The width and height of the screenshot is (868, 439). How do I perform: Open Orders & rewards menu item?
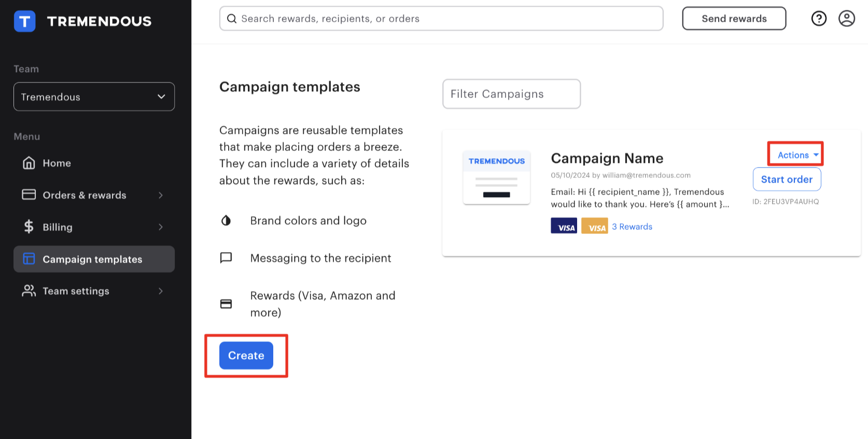pyautogui.click(x=94, y=195)
